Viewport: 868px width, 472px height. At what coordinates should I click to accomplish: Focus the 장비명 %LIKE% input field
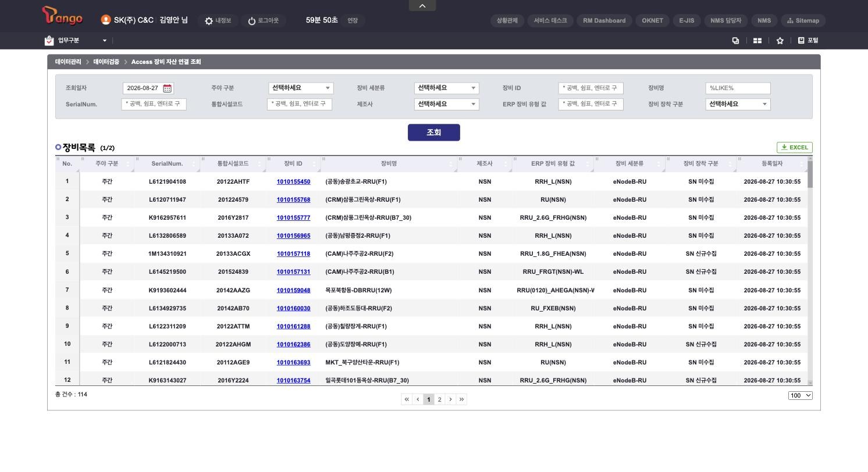(738, 88)
